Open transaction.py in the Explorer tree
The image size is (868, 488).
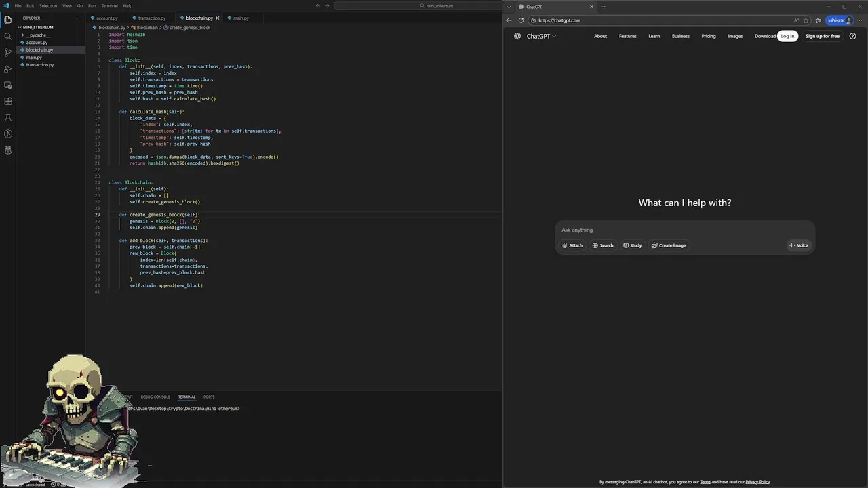pos(39,65)
